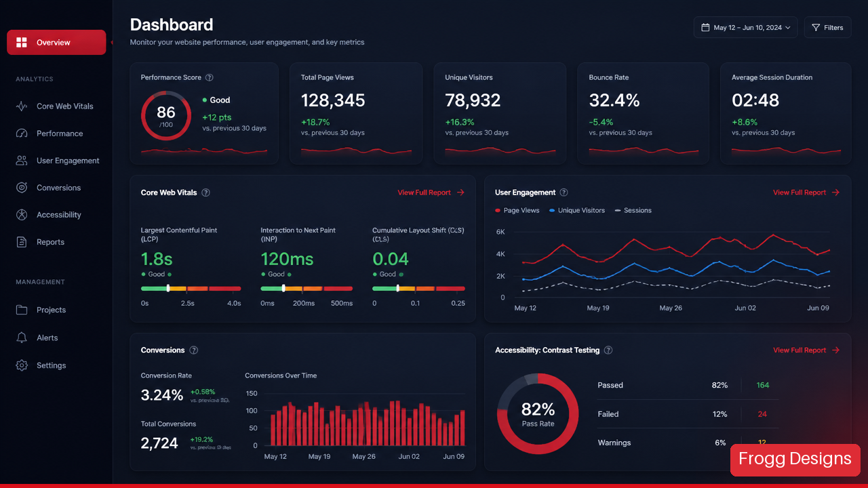Image resolution: width=868 pixels, height=488 pixels.
Task: Click help icon beside User Engagement title
Action: (564, 192)
